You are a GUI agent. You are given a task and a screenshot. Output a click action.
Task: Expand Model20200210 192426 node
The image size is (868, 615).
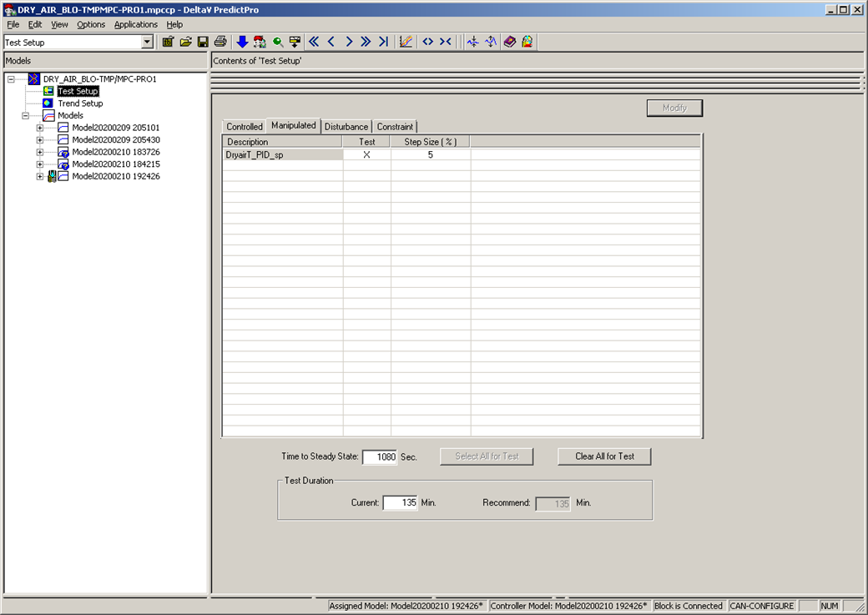click(40, 177)
